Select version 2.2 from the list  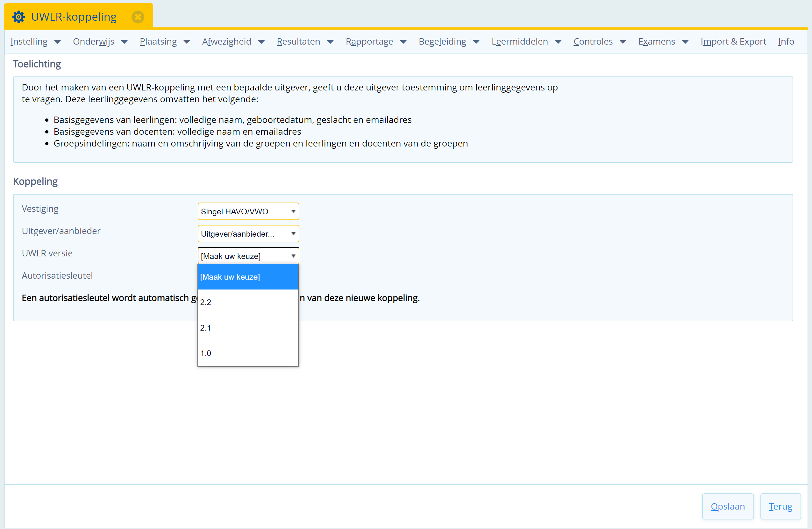[248, 302]
